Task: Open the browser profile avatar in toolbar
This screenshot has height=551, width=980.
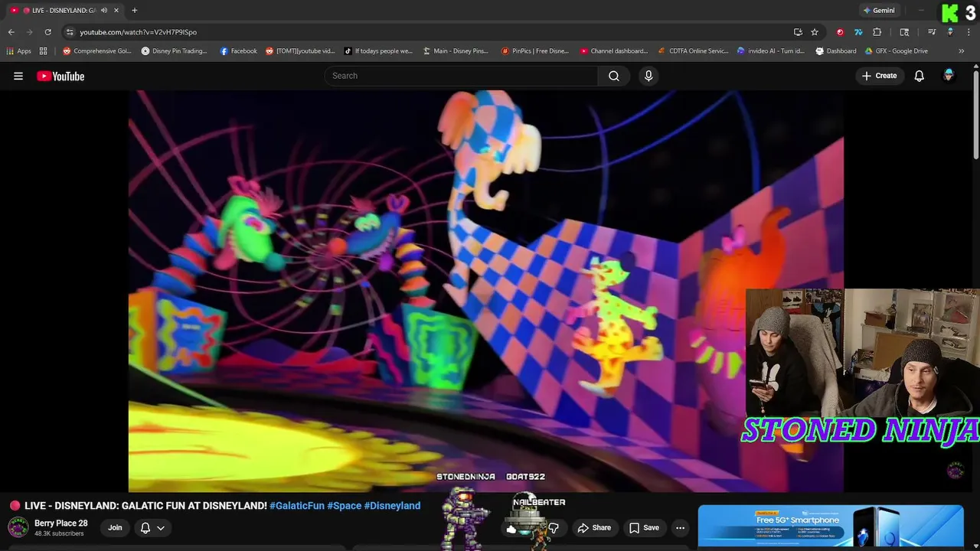Action: click(950, 32)
